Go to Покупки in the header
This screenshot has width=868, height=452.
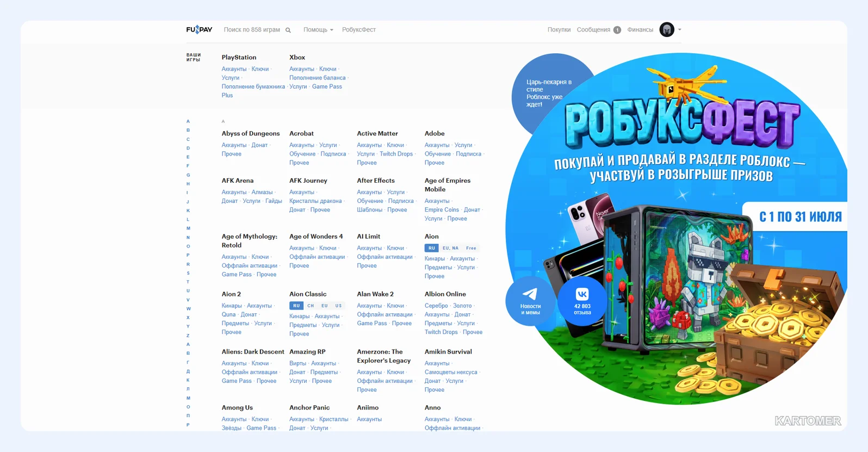(559, 30)
